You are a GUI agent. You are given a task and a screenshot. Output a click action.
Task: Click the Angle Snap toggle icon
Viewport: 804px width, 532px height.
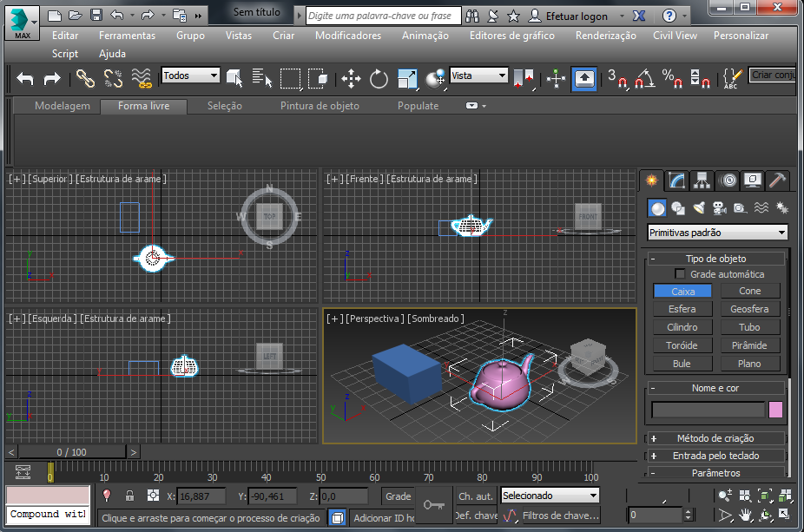point(644,79)
